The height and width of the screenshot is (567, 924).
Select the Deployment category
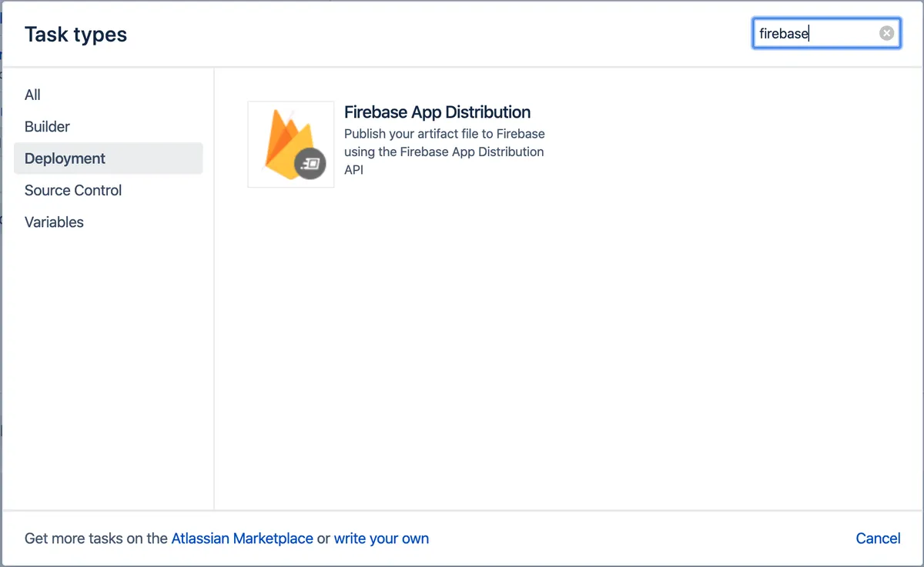click(109, 158)
